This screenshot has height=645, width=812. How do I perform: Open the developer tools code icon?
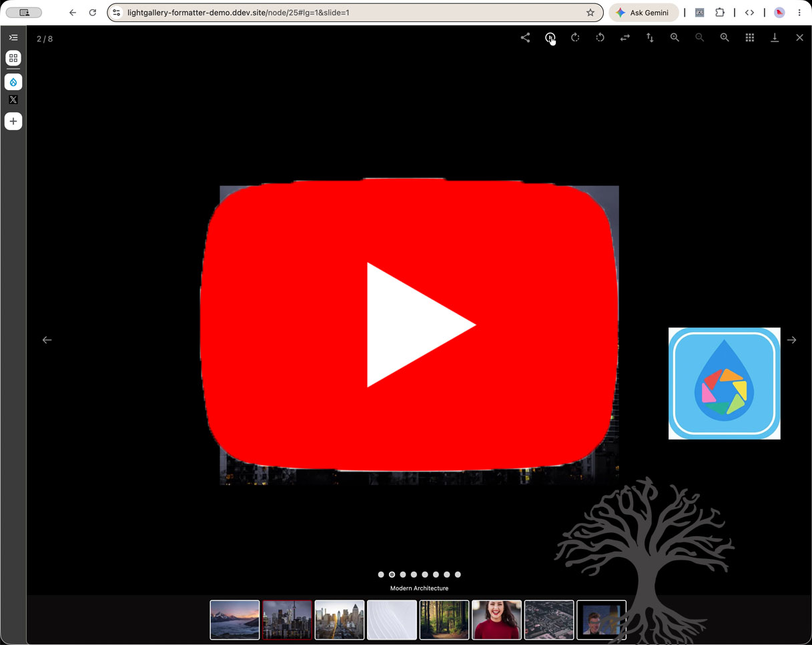coord(749,13)
